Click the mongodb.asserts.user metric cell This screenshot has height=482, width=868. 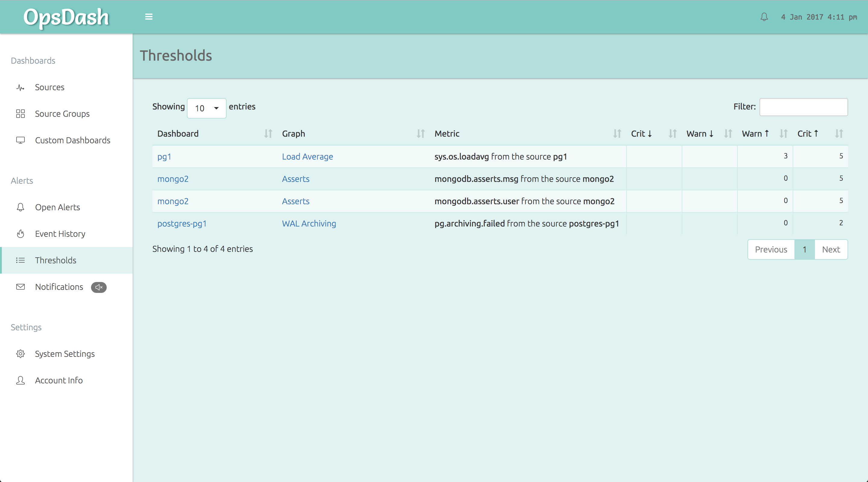click(x=528, y=201)
